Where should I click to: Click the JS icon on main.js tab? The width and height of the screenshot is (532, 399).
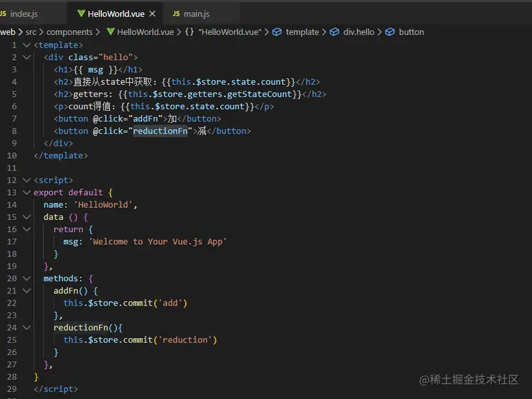click(176, 14)
